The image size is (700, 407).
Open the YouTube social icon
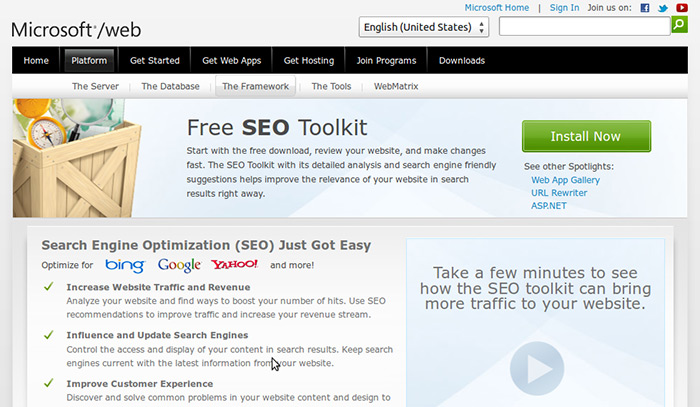(680, 8)
